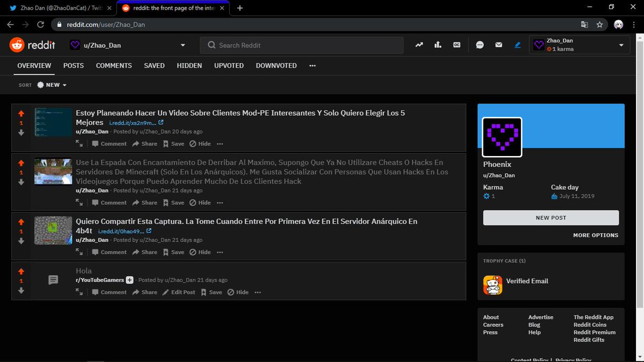
Task: Reload the page in the browser
Action: 40,25
